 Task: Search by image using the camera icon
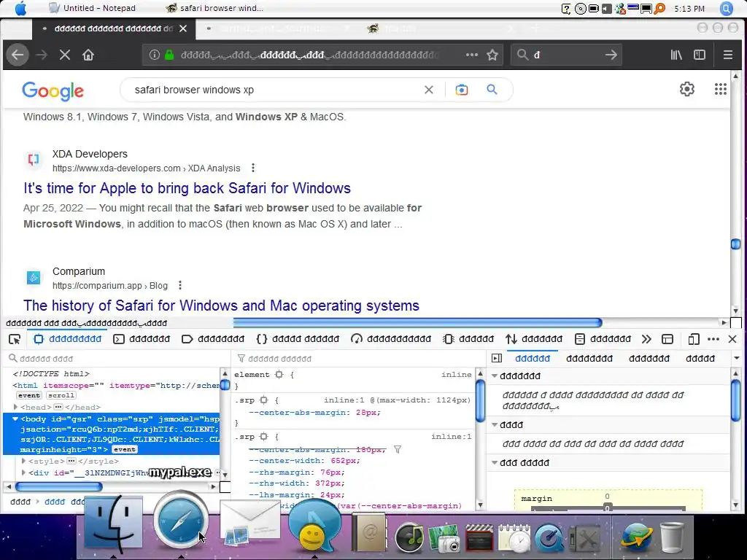click(x=461, y=90)
